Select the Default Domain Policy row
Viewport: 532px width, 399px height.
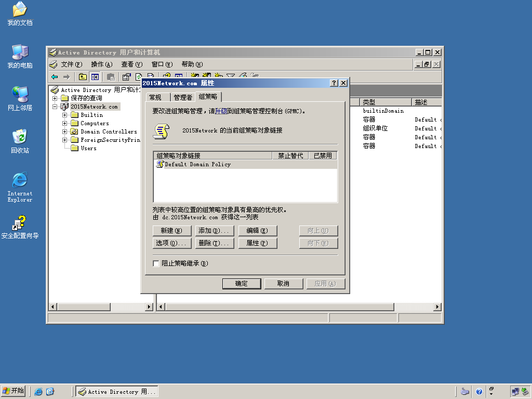(x=246, y=164)
